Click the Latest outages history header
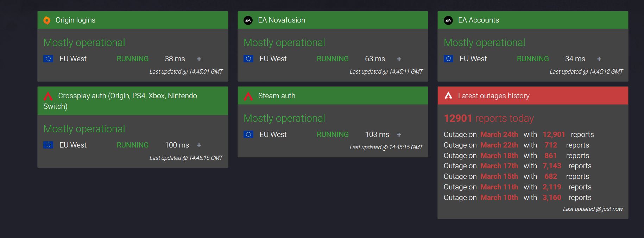Screen dimensions: 644x238 point(493,96)
